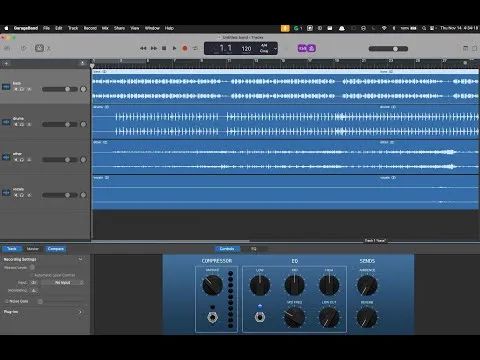Open the No Input dropdown
Image resolution: width=480 pixels, height=360 pixels.
click(63, 282)
